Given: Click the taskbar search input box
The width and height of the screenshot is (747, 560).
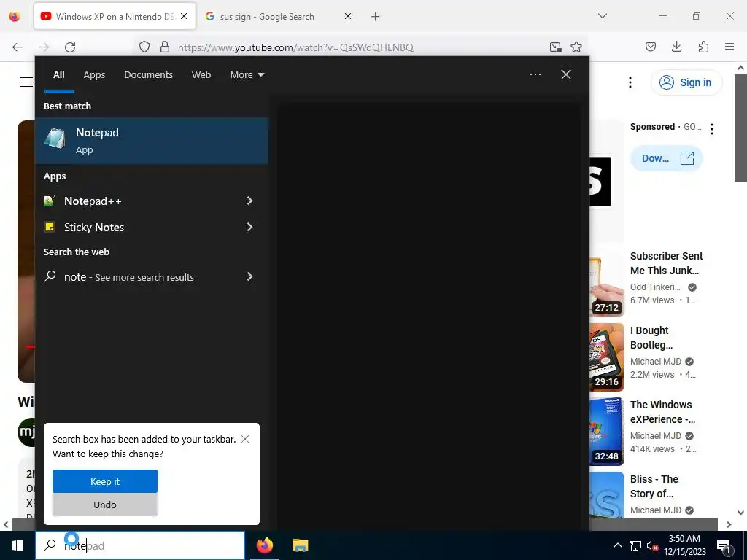Looking at the screenshot, I should pyautogui.click(x=140, y=545).
